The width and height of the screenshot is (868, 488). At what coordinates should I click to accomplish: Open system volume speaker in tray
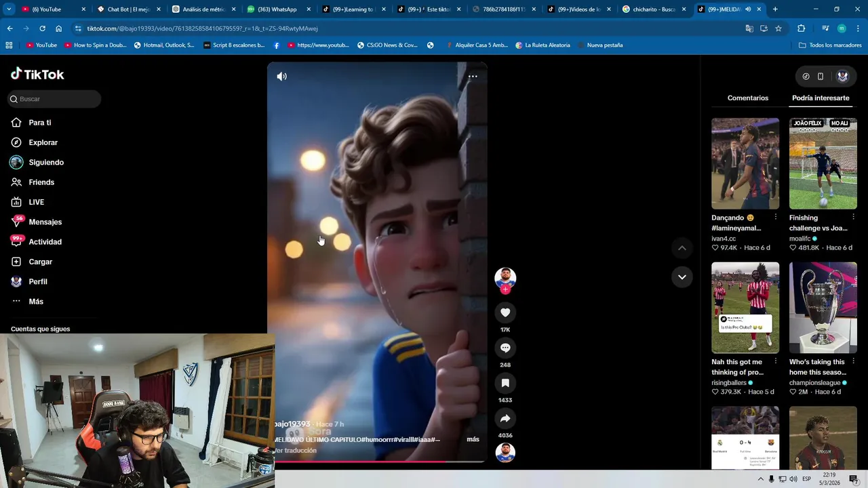point(793,479)
